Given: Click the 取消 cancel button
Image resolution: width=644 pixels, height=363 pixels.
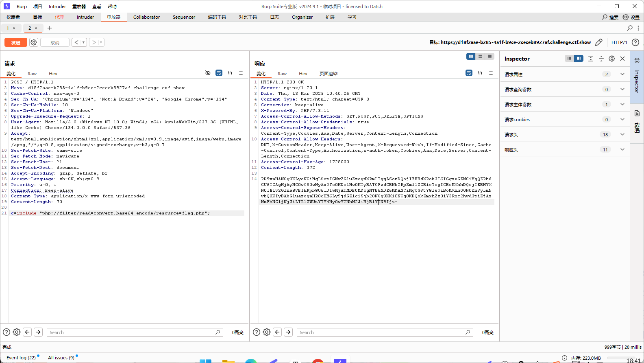Looking at the screenshot, I should [55, 42].
